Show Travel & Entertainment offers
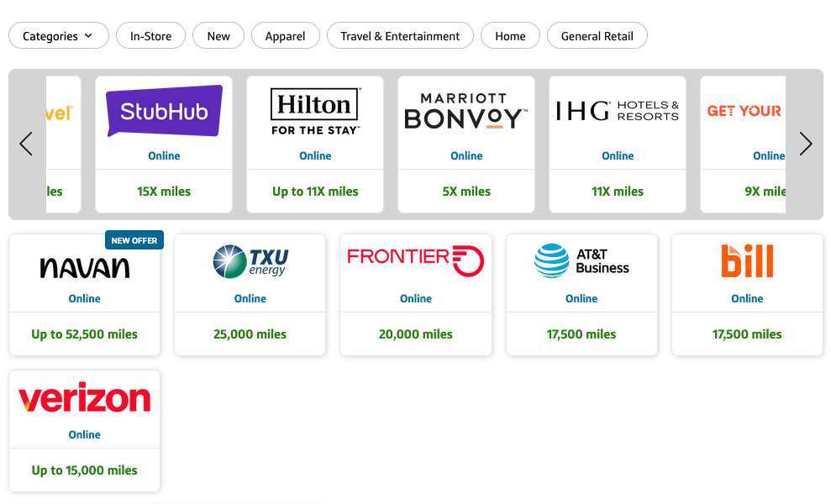This screenshot has height=504, width=831. (x=400, y=36)
